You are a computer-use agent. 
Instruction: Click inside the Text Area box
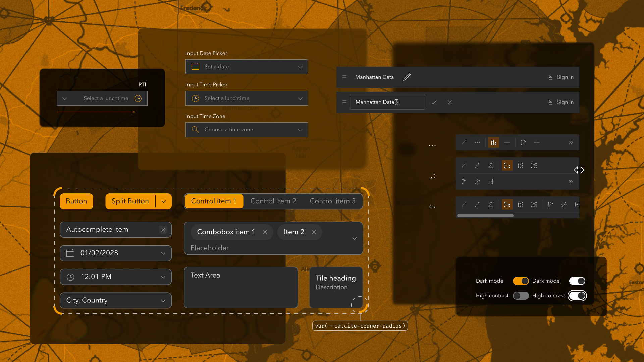pos(241,288)
